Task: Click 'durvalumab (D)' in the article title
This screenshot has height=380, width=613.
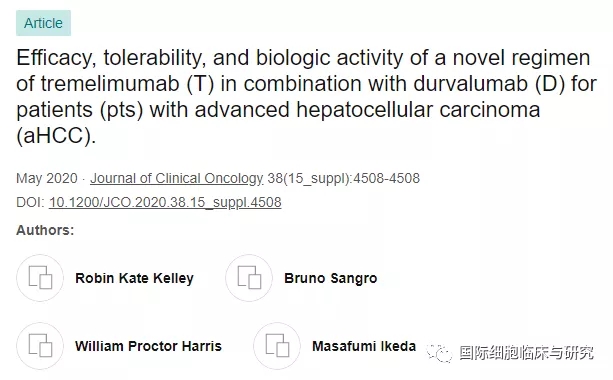Action: [x=489, y=84]
